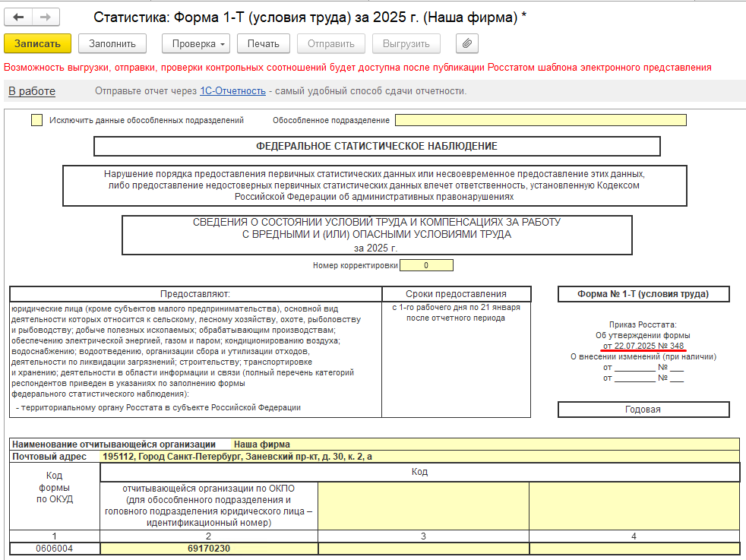Click the Наша фирма organization name field
Viewport: 746px width, 560px height.
(x=484, y=444)
